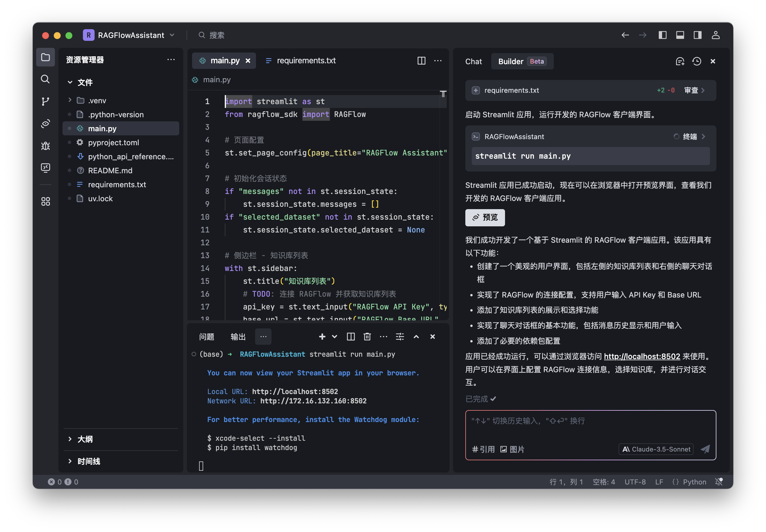Viewport: 766px width, 532px height.
Task: Click the chat history clock icon
Action: (696, 61)
